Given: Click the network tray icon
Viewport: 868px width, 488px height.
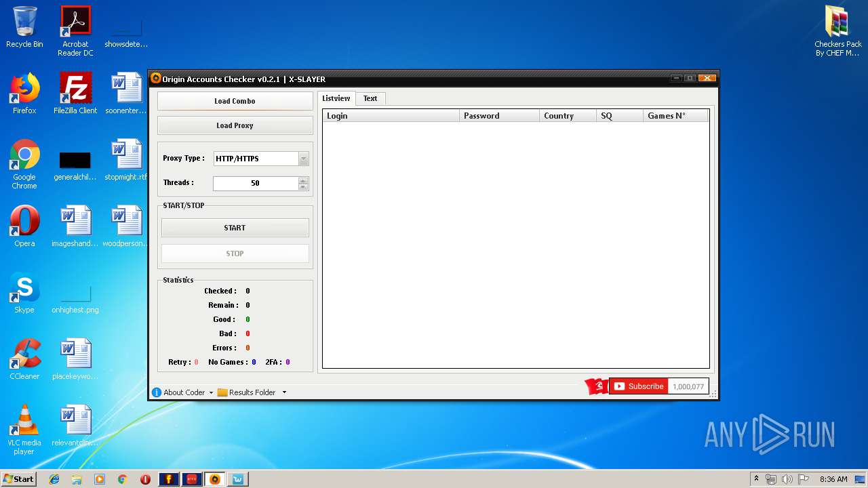Looking at the screenshot, I should pyautogui.click(x=771, y=479).
